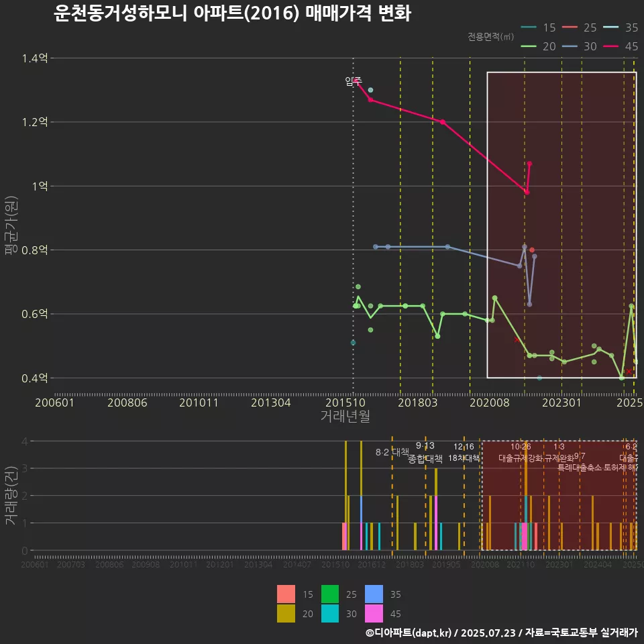Click the green 25 legend swatch below the volume chart
The width and height of the screenshot is (644, 644).
point(330,594)
